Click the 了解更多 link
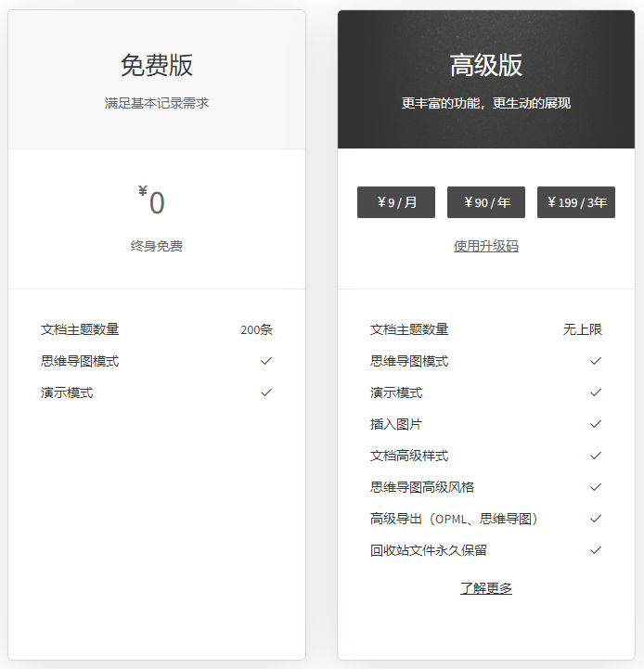644x669 pixels. point(486,588)
